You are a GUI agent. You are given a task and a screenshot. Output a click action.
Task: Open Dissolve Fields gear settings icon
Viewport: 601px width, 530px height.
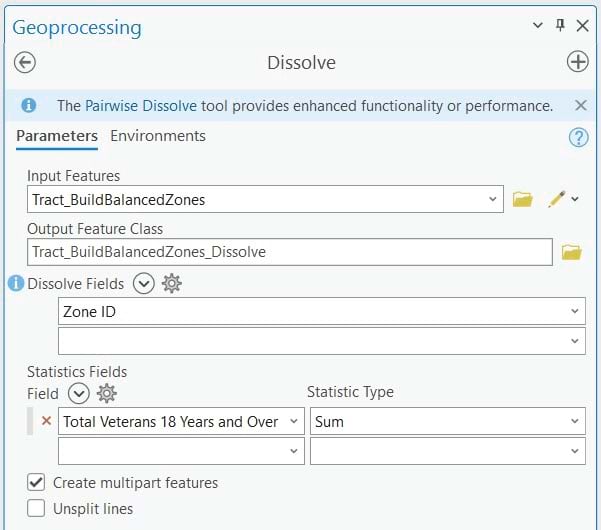coord(172,284)
